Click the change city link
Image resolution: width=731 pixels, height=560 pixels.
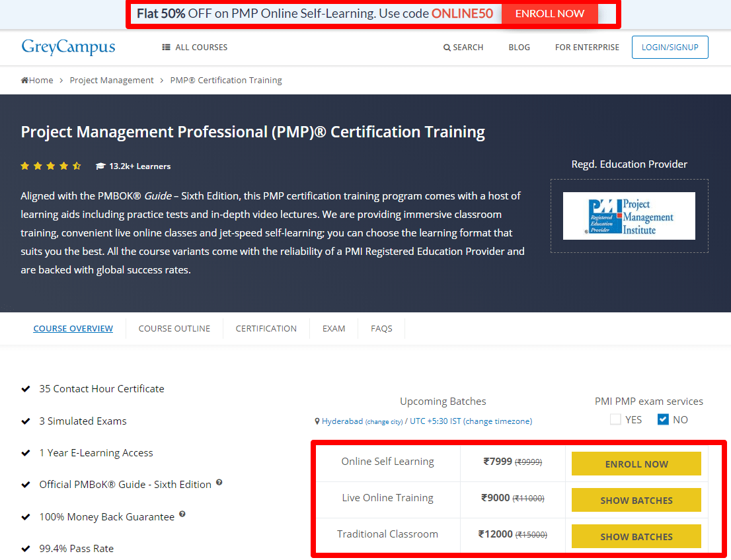click(x=384, y=421)
